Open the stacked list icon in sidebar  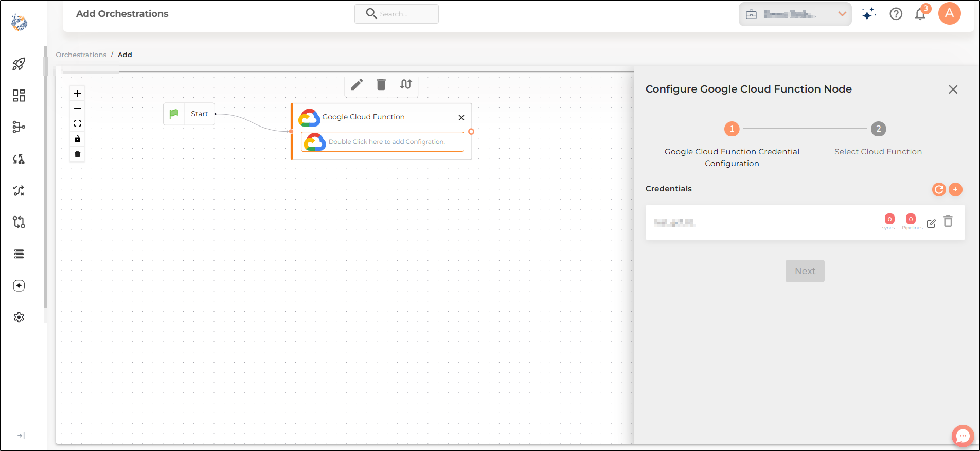[19, 254]
